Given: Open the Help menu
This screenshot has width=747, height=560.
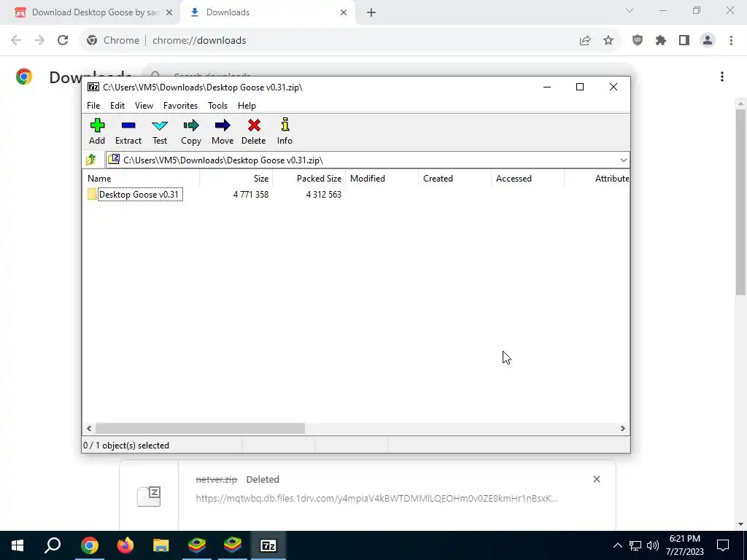Looking at the screenshot, I should (247, 106).
